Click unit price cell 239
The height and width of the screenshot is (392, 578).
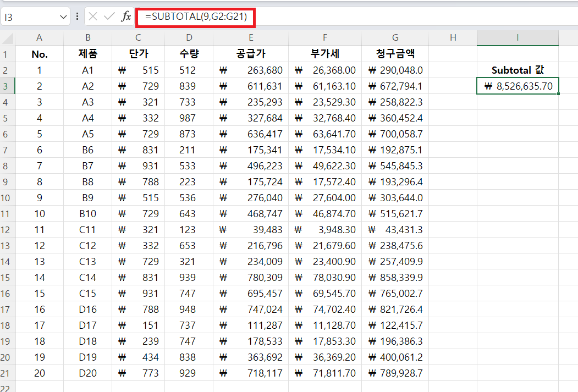tap(138, 341)
